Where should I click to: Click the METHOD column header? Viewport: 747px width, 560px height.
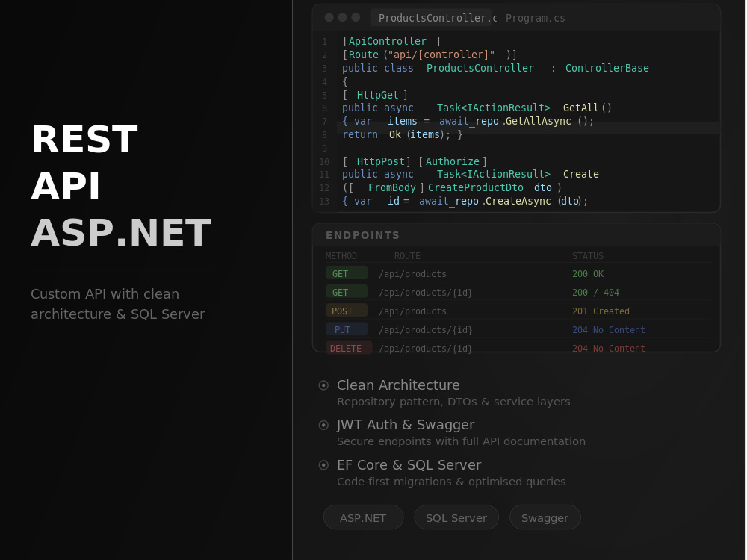pyautogui.click(x=341, y=255)
